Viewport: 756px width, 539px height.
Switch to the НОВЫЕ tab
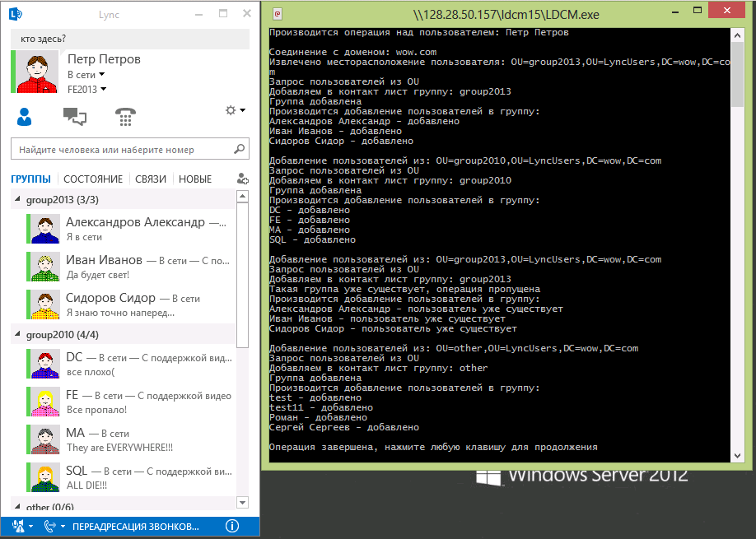point(195,179)
